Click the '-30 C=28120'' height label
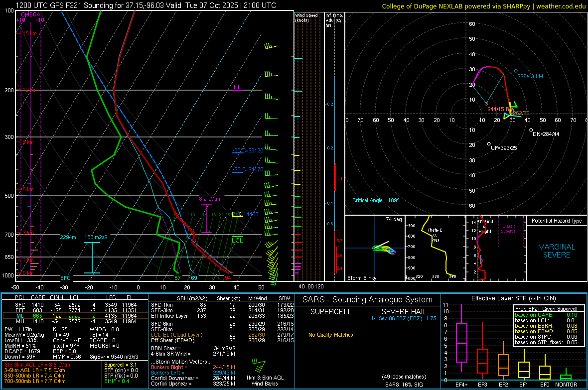The height and width of the screenshot is (390, 588). 248,150
